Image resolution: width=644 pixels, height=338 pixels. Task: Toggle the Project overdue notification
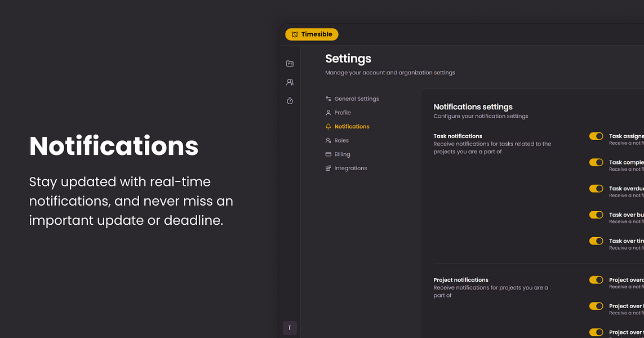point(596,280)
